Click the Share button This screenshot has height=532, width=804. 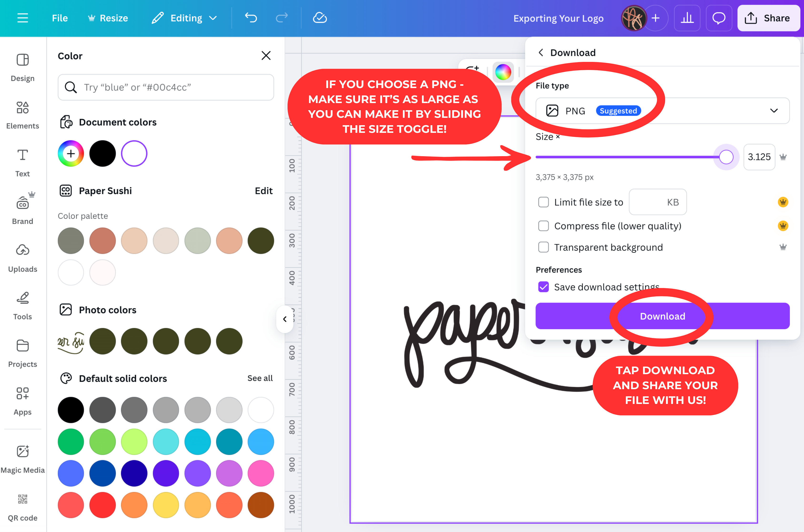769,18
